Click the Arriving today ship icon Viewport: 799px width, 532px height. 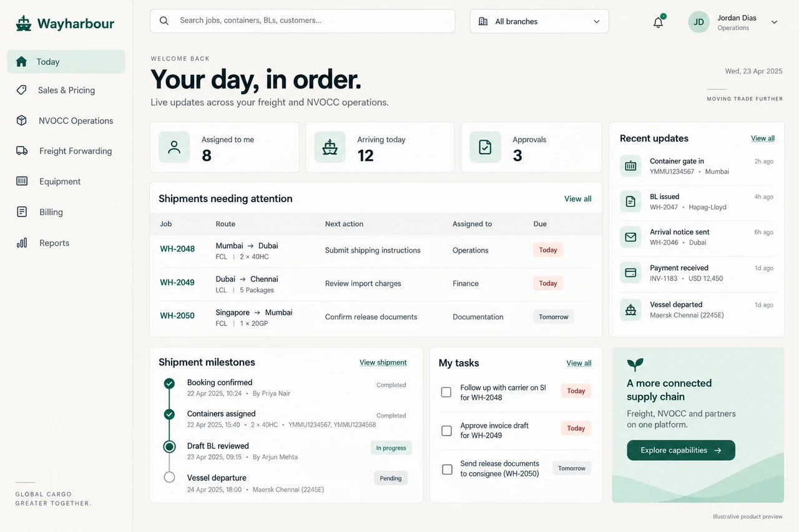pos(330,147)
